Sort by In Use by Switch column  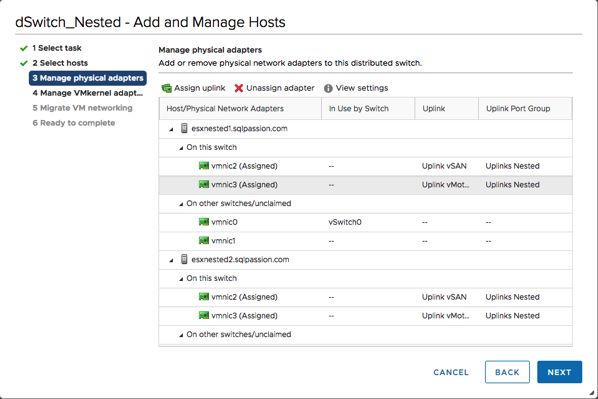tap(368, 108)
